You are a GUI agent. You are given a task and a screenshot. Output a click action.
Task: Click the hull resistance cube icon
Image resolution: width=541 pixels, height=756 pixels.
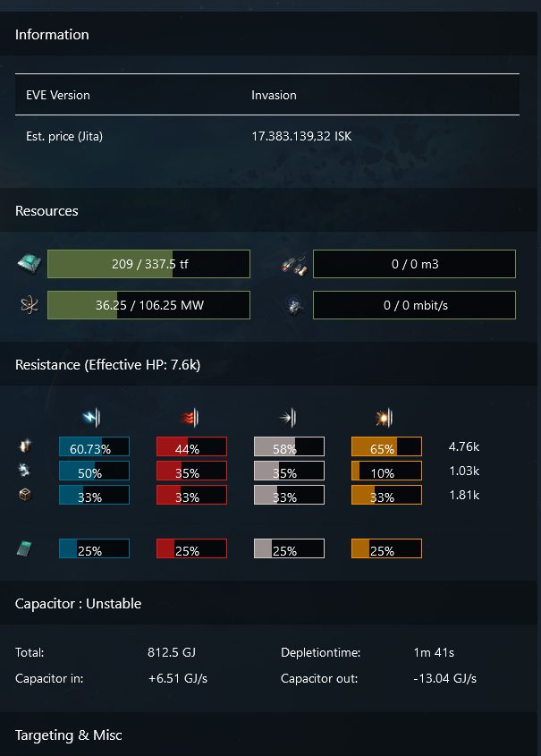pyautogui.click(x=26, y=493)
